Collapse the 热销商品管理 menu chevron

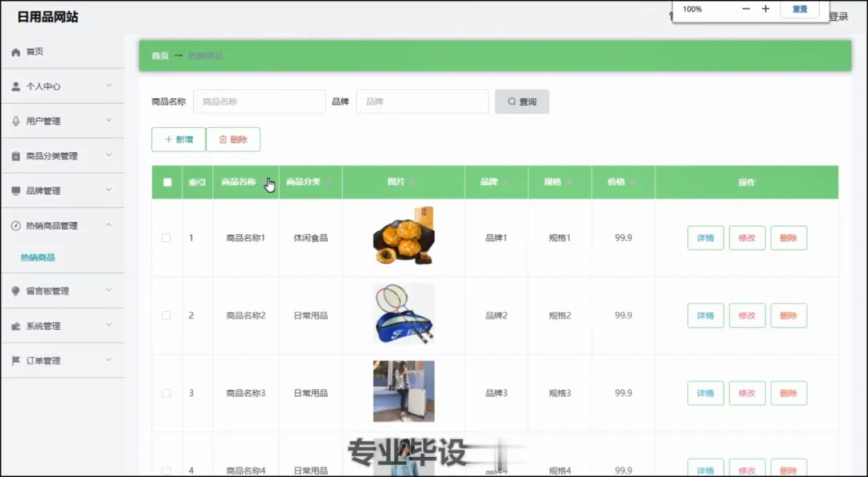[108, 225]
